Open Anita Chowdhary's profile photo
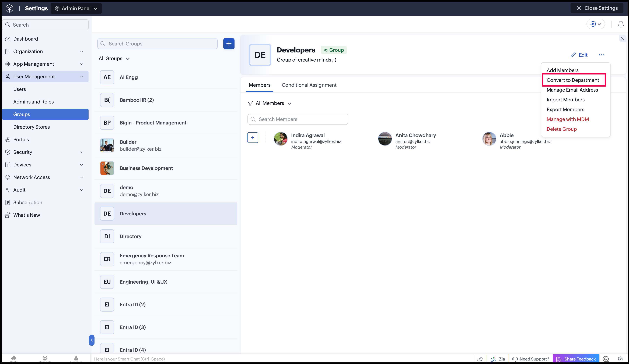The height and width of the screenshot is (364, 629). click(385, 139)
